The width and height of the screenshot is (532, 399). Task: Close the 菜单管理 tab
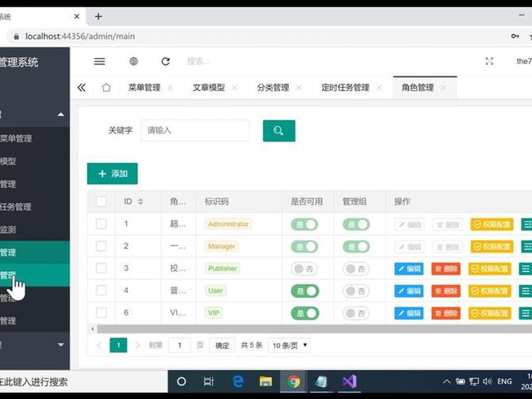tap(170, 88)
